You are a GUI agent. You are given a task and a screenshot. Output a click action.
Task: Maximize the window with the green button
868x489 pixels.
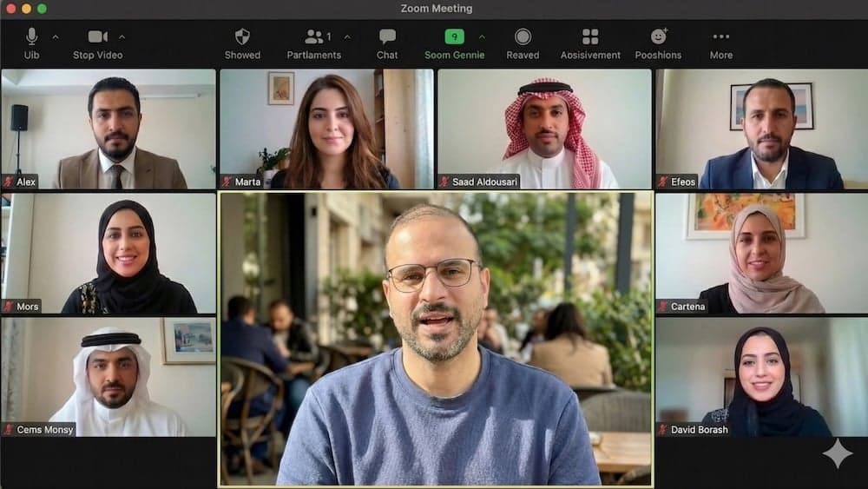pos(42,9)
